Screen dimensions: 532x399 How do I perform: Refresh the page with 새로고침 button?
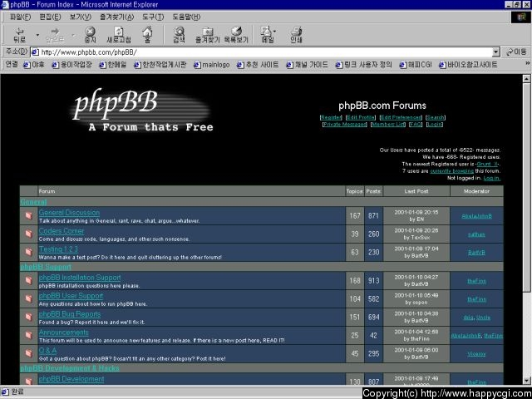click(119, 35)
